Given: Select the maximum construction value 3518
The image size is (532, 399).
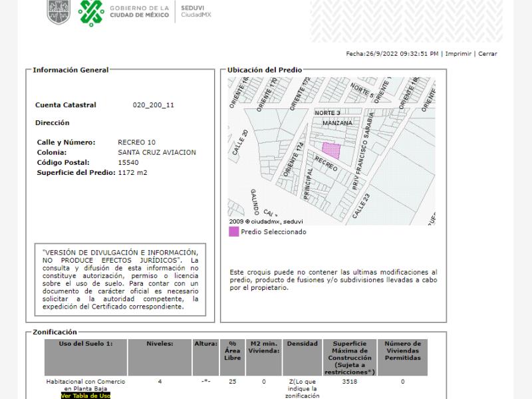Looking at the screenshot, I should tap(350, 381).
